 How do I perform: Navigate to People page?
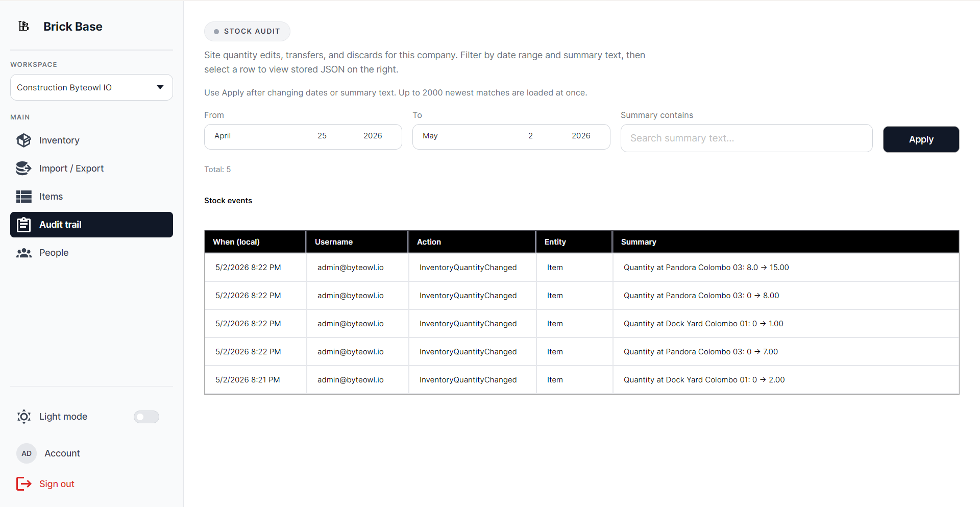tap(54, 253)
